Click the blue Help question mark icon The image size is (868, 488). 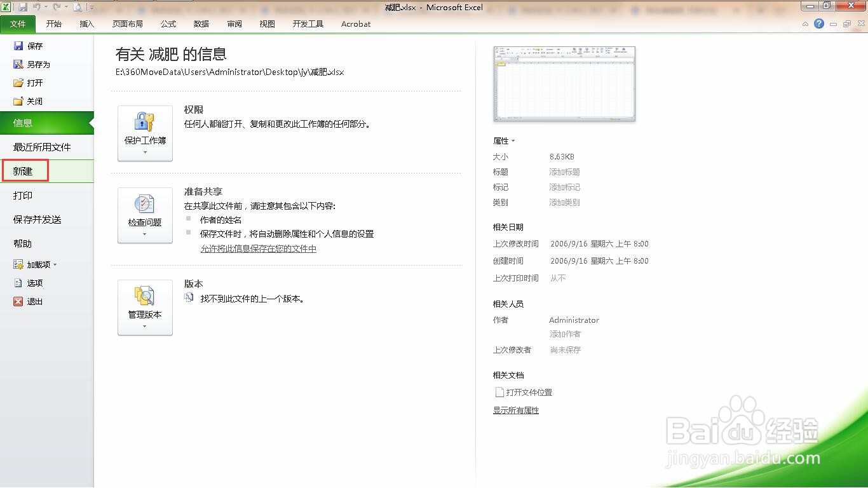click(x=819, y=24)
